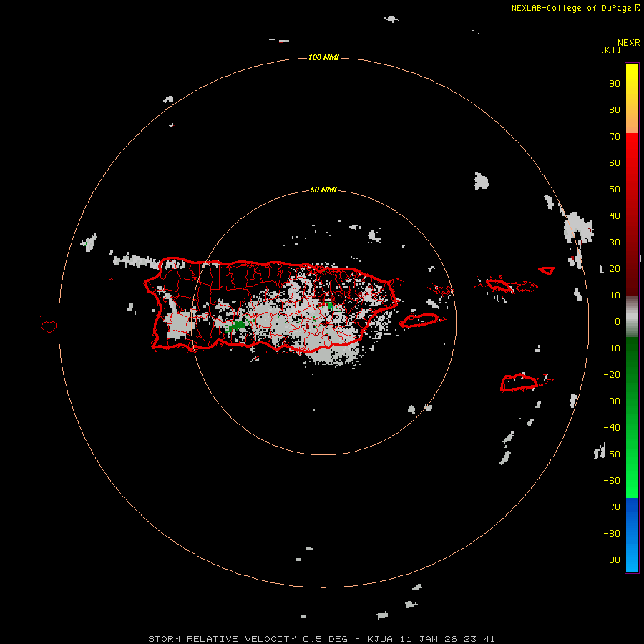Viewport: 644px width, 644px height.
Task: Click the 90 value on velocity scale
Action: tap(615, 84)
